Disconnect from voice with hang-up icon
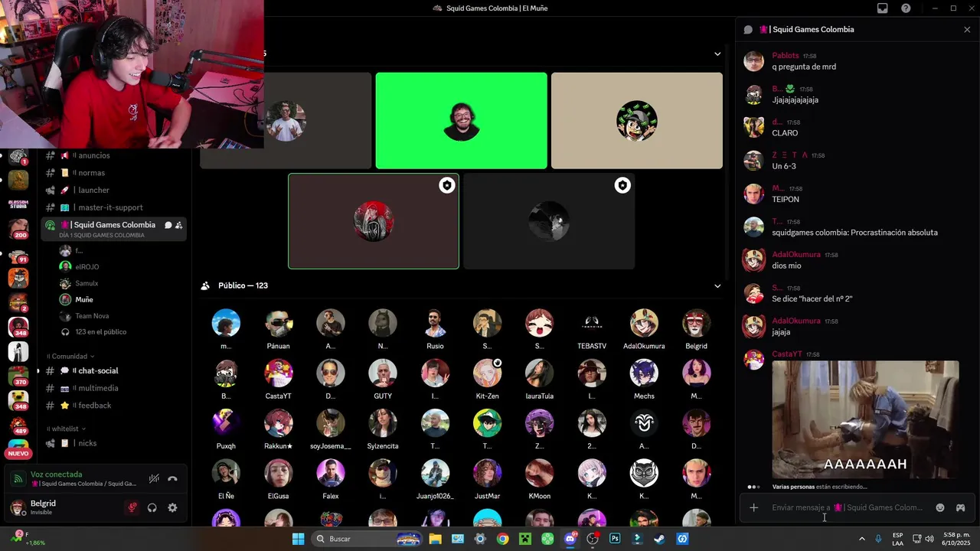Screen dimensions: 980x551 (x=172, y=478)
